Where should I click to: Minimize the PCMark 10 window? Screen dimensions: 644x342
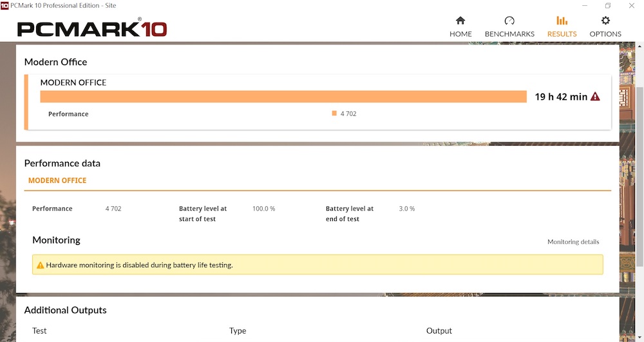[585, 5]
